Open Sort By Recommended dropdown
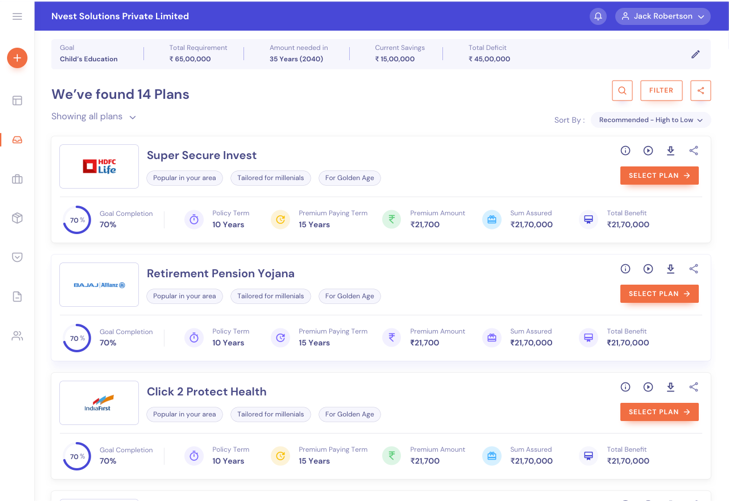This screenshot has height=502, width=730. tap(651, 120)
